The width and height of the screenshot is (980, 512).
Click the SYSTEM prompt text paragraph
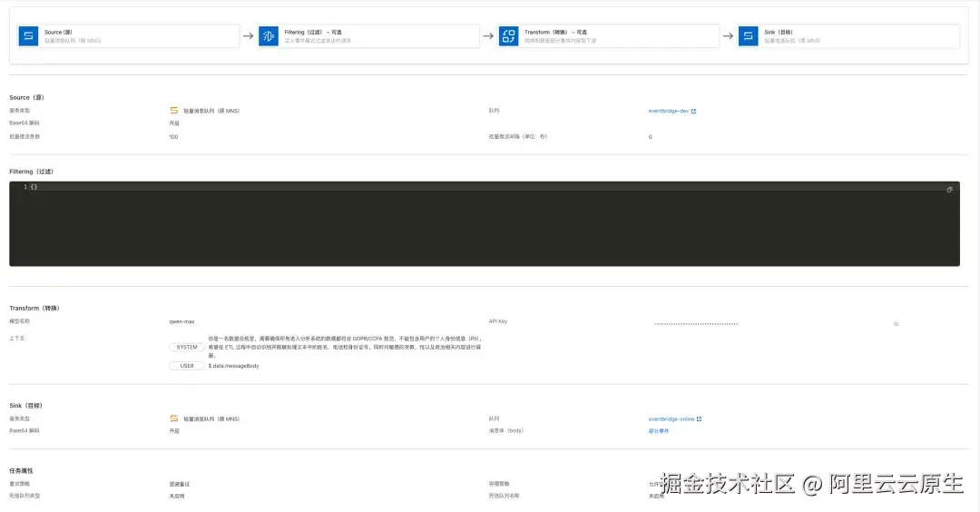345,347
